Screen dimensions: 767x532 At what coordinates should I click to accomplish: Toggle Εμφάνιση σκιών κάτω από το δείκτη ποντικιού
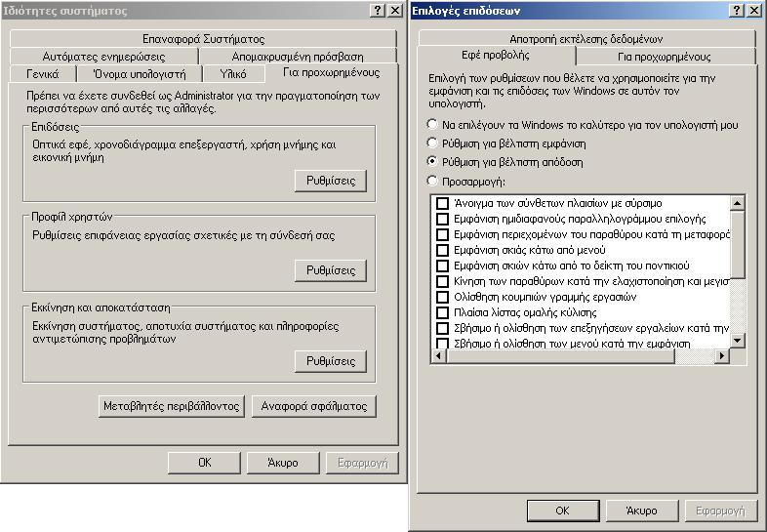pyautogui.click(x=442, y=266)
